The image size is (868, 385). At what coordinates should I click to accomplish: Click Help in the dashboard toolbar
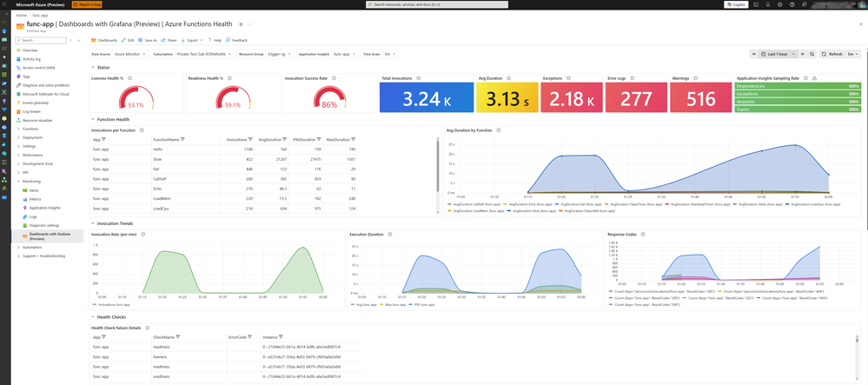[x=215, y=41]
